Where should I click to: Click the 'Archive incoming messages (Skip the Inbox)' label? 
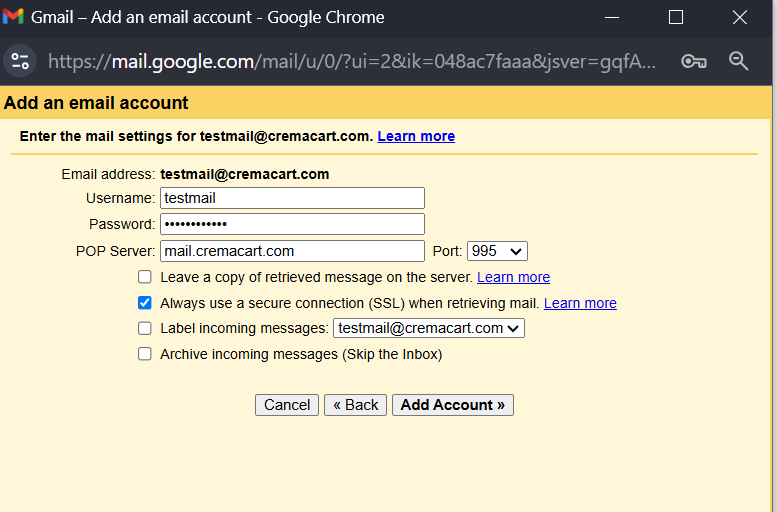click(x=301, y=354)
